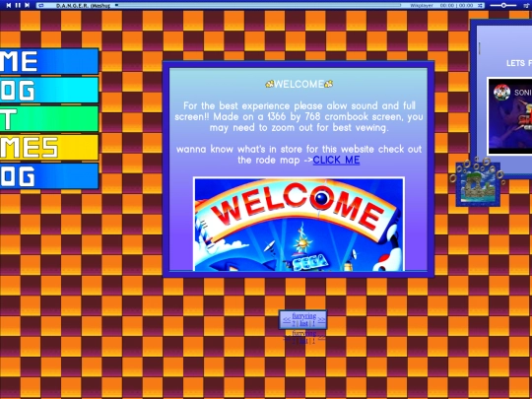Viewport: 532px width, 399px height.
Task: Open the green 'T' navigation button
Action: click(49, 119)
